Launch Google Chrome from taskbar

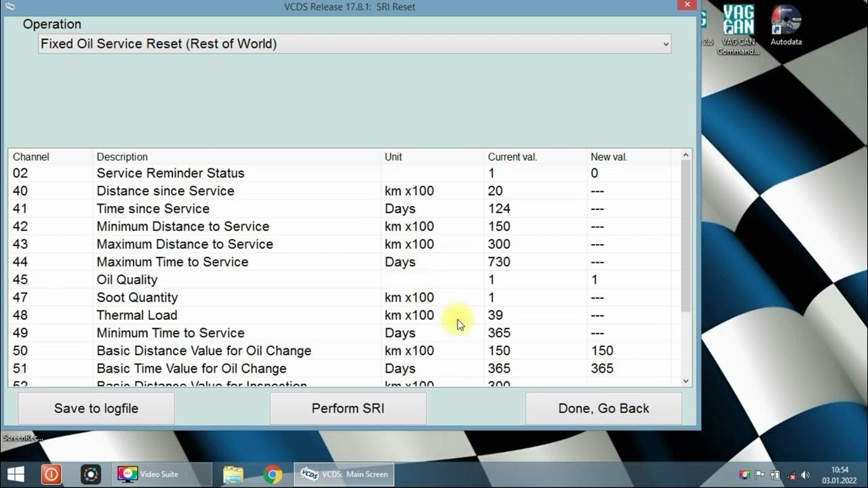click(273, 474)
